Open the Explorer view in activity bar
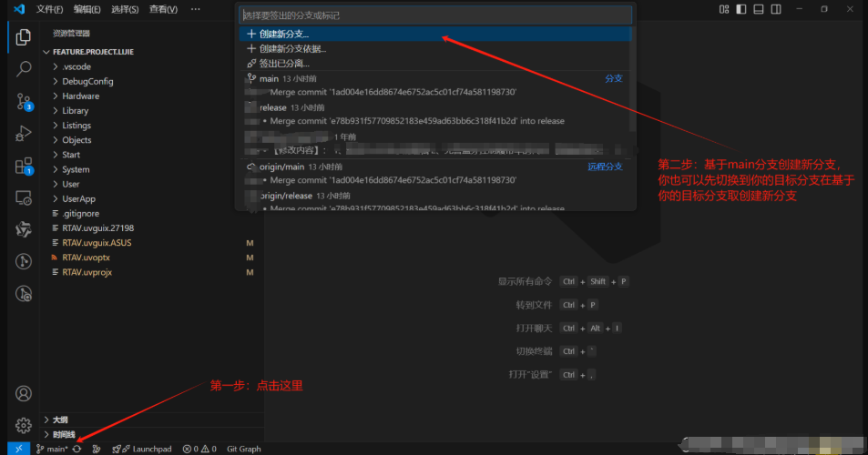Screen dimensions: 868x455 24,37
